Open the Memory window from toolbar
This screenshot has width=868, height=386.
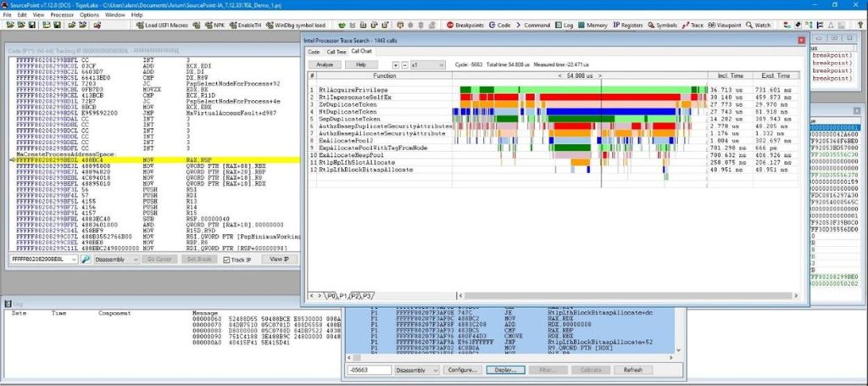[x=592, y=25]
